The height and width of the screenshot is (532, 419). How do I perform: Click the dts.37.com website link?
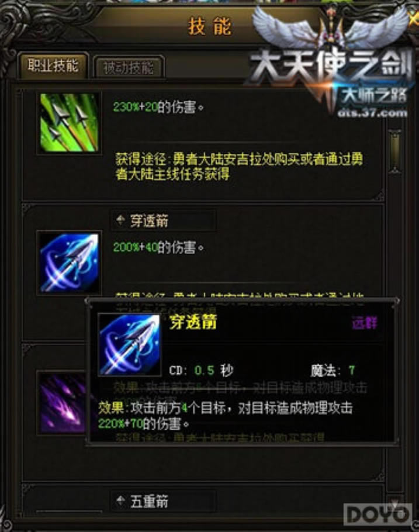(372, 113)
